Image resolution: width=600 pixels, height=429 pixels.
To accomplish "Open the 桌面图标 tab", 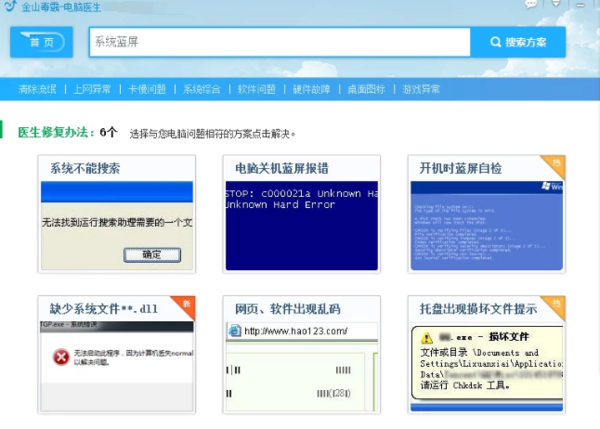I will [366, 89].
